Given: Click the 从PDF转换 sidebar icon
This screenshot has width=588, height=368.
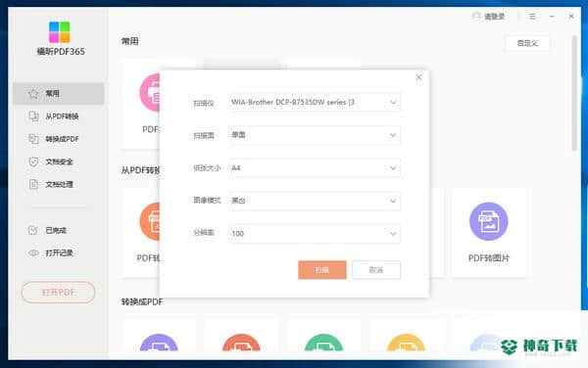Looking at the screenshot, I should pyautogui.click(x=33, y=116).
